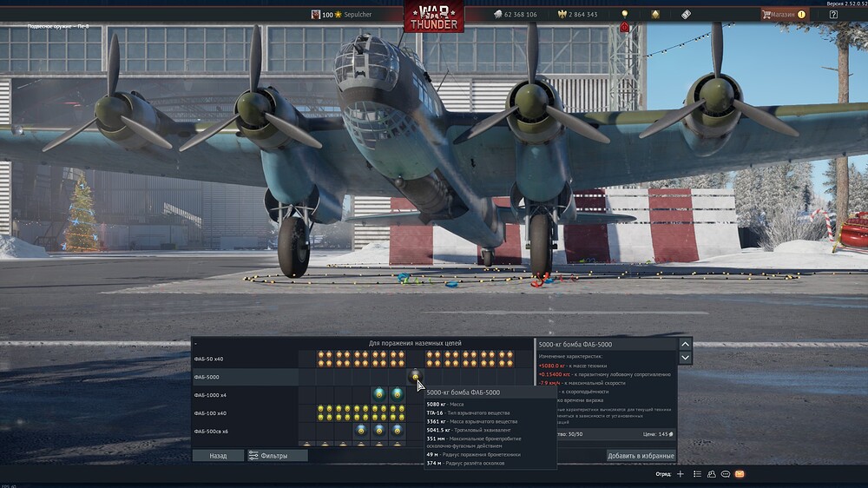Open the list icon in the bottom bar
The image size is (868, 488).
tap(697, 474)
